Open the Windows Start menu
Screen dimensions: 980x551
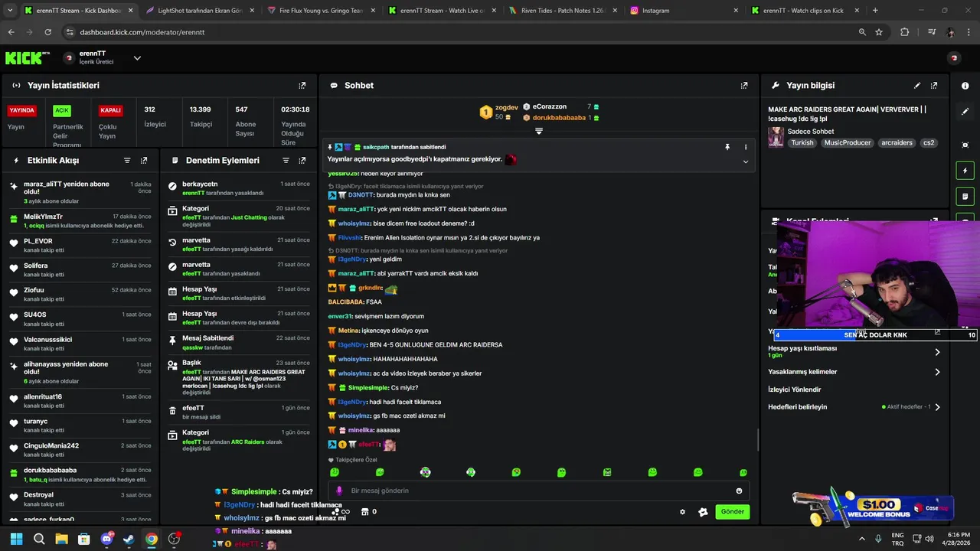tap(17, 539)
